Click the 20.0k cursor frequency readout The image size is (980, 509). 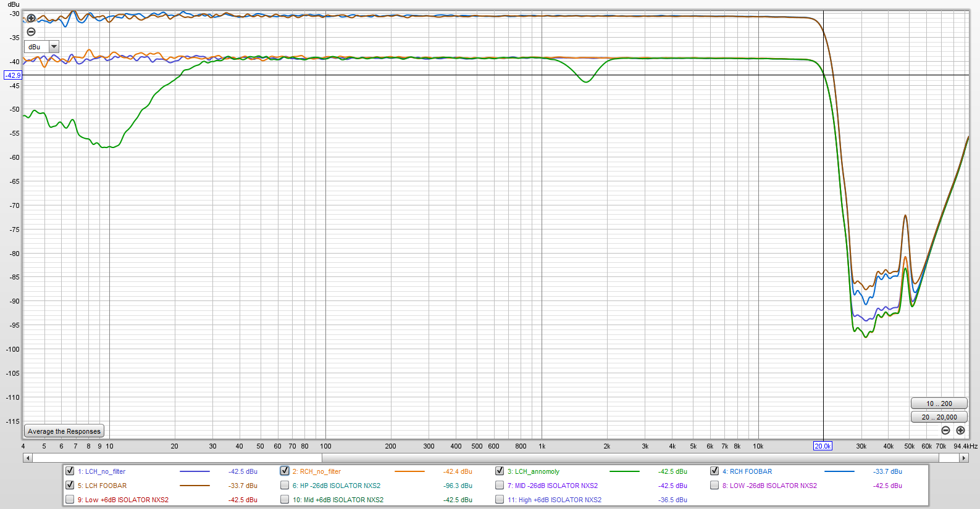coord(823,446)
